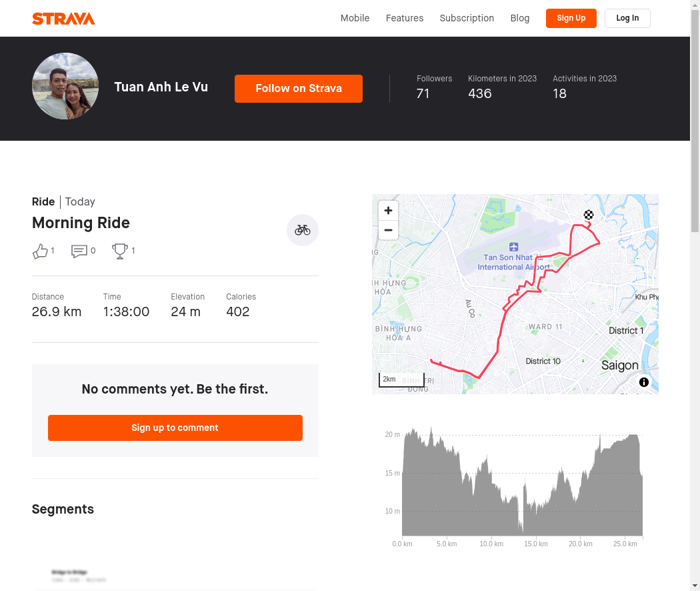Click the comments speech bubble icon
Viewport: 700px width, 591px height.
pos(79,251)
